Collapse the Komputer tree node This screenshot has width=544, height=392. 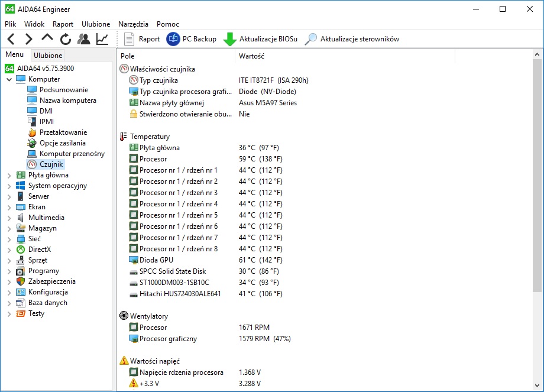(x=9, y=79)
